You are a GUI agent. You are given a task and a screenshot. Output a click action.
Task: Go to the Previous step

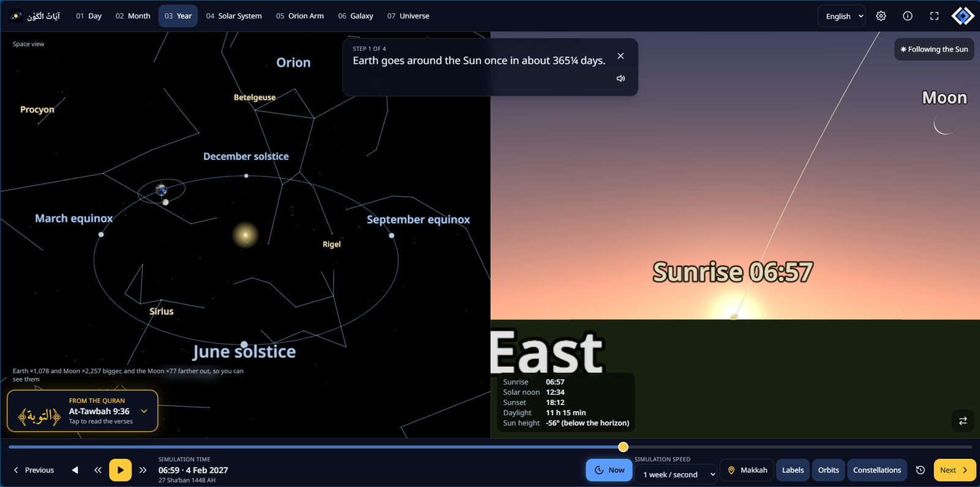(34, 470)
